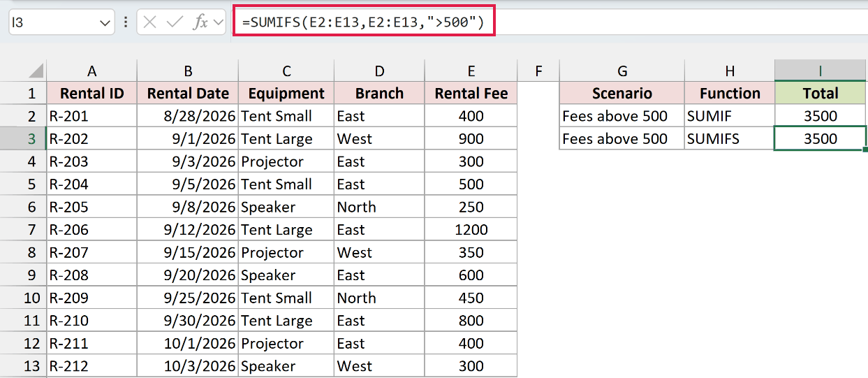
Task: Select column D header
Action: pos(379,71)
